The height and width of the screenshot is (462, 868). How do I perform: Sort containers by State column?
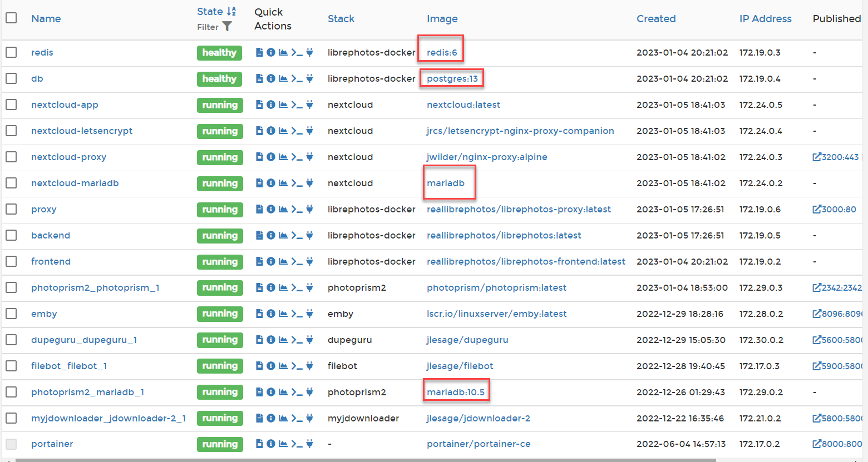tap(216, 11)
